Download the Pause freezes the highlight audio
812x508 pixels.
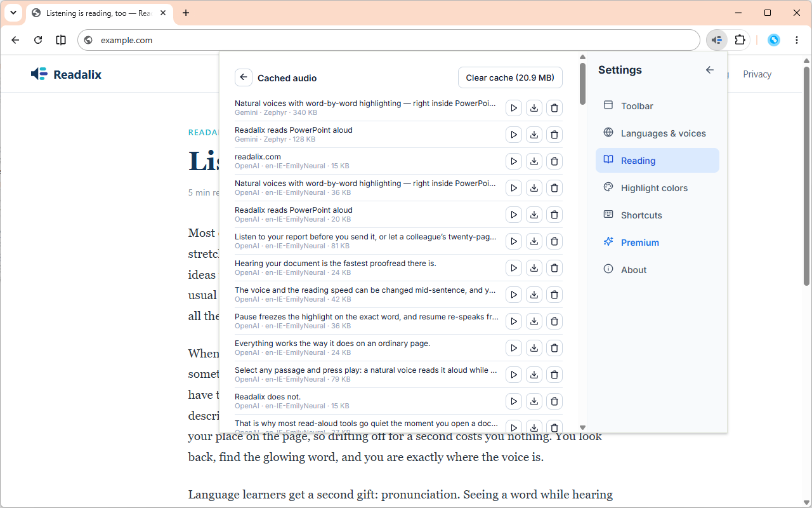click(534, 321)
